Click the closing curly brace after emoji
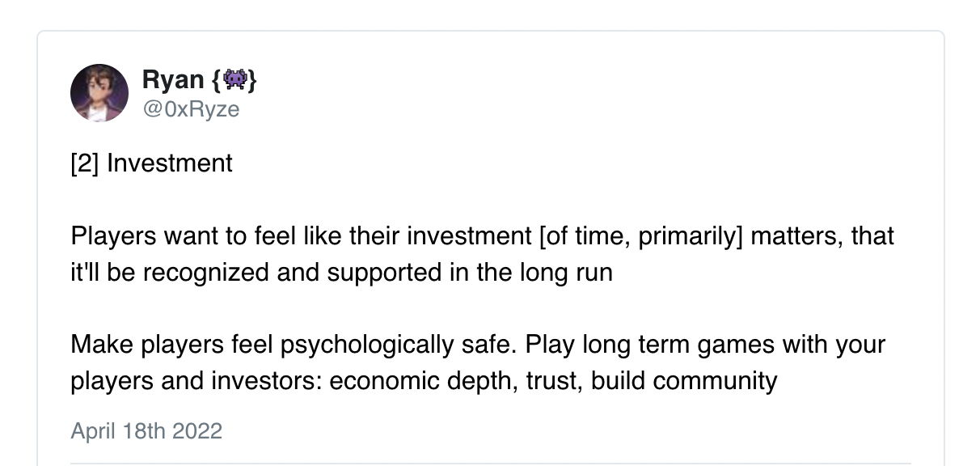 pyautogui.click(x=251, y=80)
